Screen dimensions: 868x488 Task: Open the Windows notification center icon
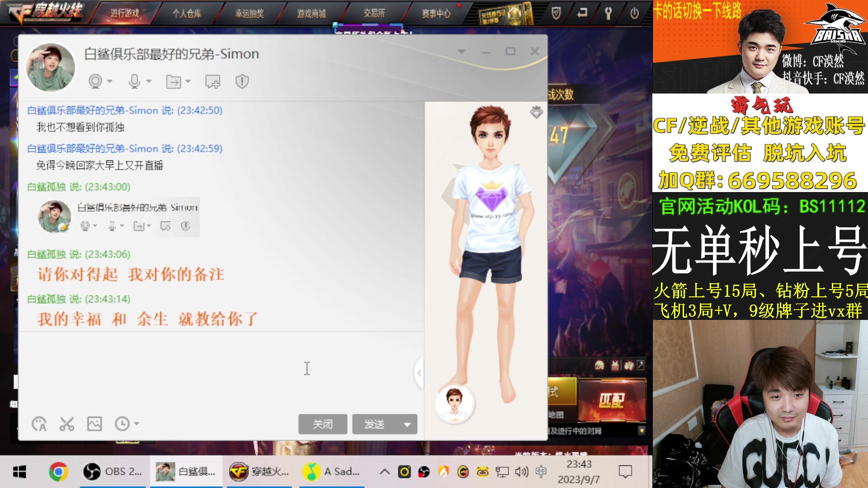[625, 472]
